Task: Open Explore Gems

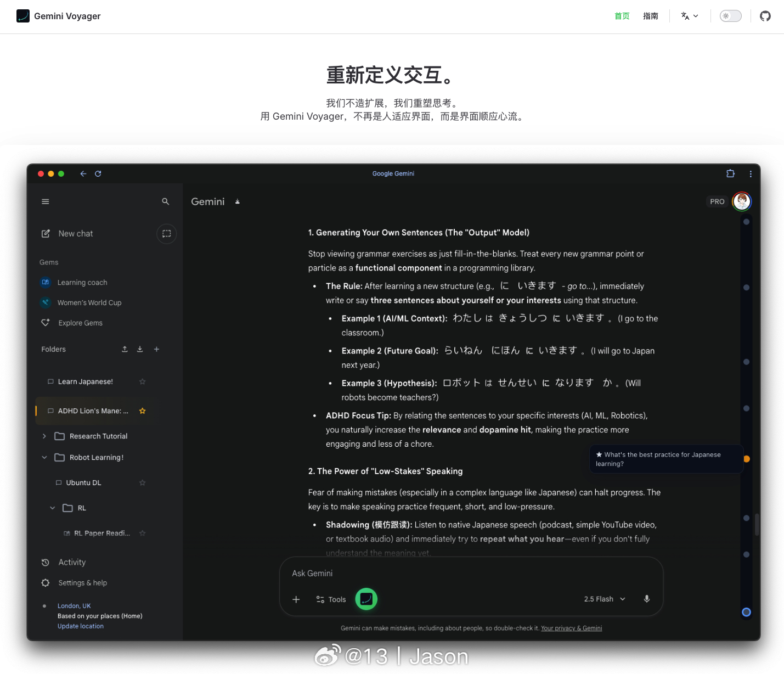Action: [80, 323]
